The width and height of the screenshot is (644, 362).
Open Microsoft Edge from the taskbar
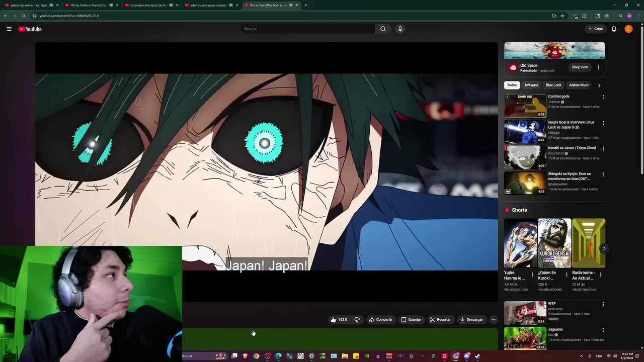(278, 356)
